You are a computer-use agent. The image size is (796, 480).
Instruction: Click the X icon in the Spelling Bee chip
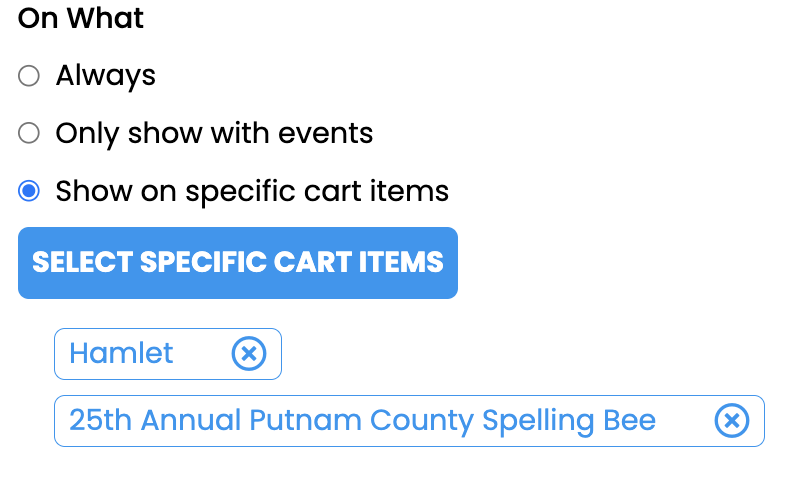(731, 421)
